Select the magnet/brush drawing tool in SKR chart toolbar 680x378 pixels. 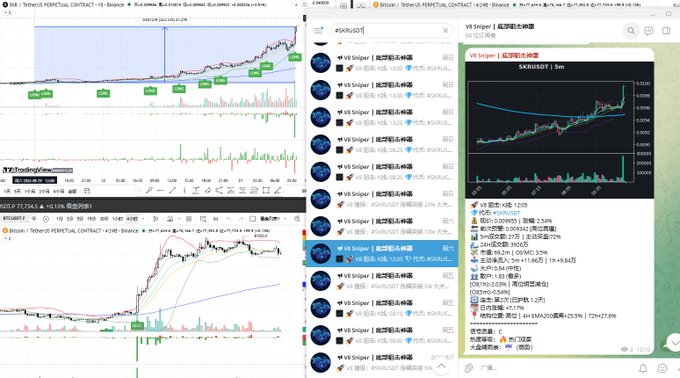click(149, 190)
